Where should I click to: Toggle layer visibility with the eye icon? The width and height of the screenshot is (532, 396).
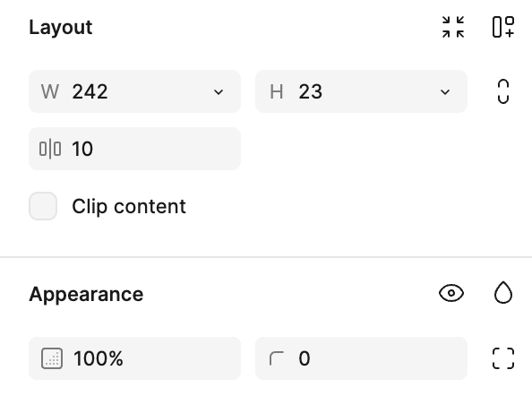tap(451, 293)
